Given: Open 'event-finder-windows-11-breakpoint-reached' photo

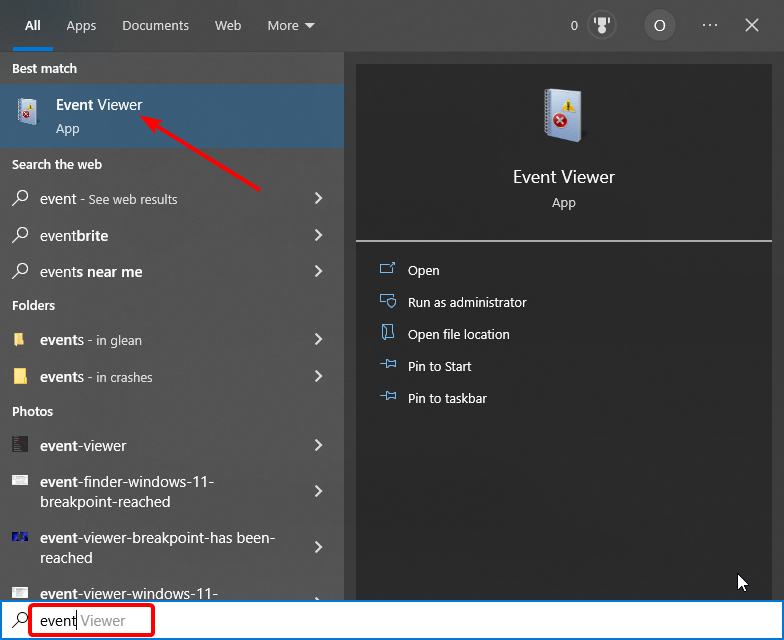Looking at the screenshot, I should pyautogui.click(x=172, y=492).
